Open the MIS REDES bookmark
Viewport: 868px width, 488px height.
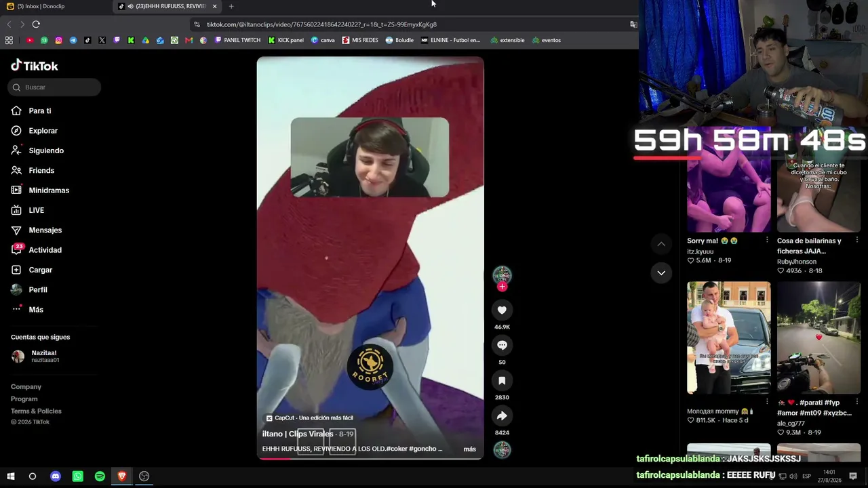coord(360,40)
